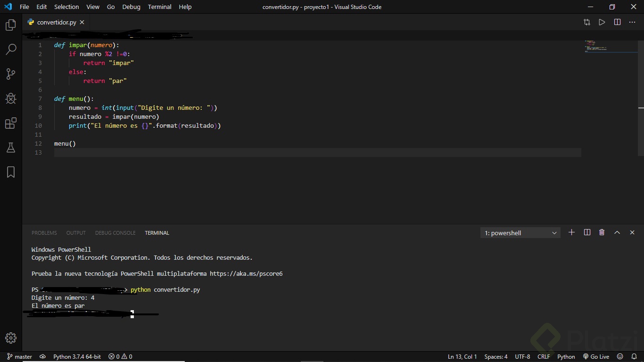Screen dimensions: 644x362
Task: Click "python convertidor.py" in the terminal
Action: pos(165,290)
